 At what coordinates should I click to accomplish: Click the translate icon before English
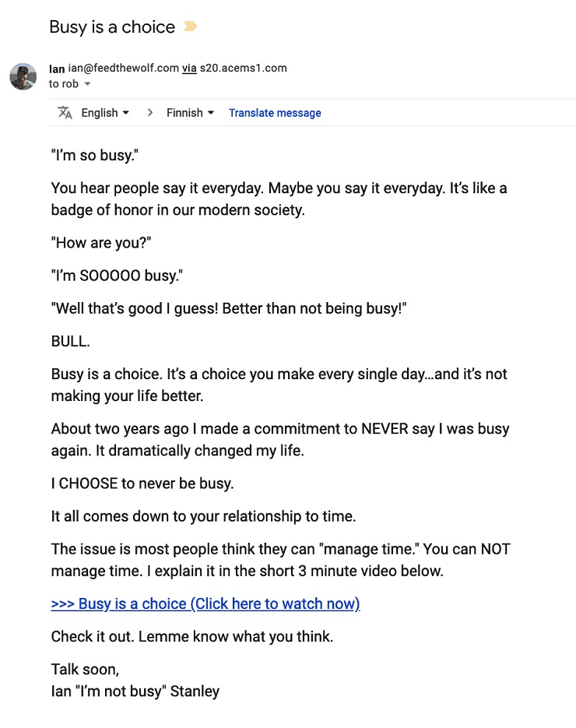click(x=65, y=113)
